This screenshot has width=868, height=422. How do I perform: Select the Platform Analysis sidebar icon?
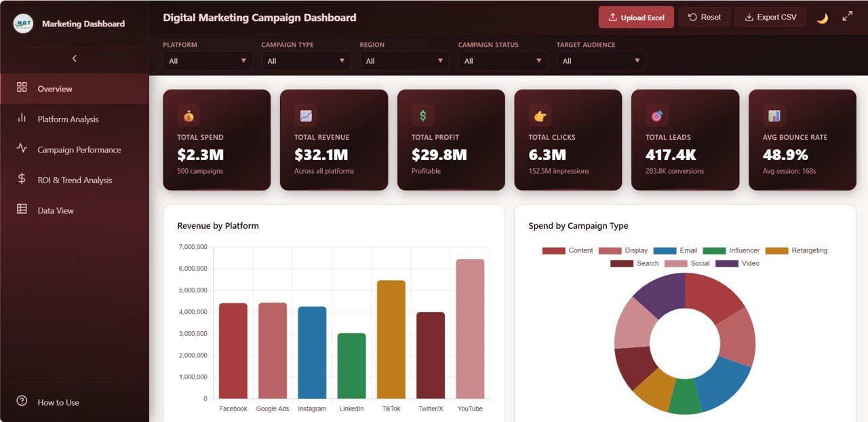22,119
